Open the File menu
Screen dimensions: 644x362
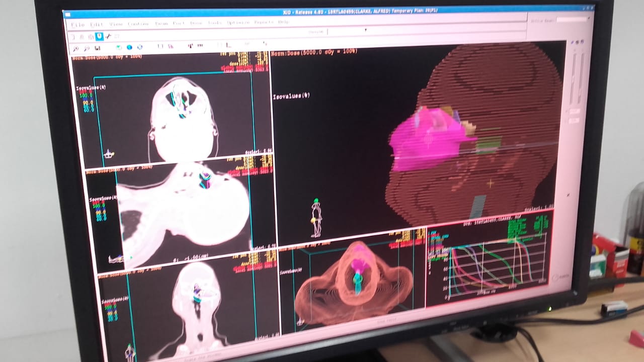pos(78,25)
